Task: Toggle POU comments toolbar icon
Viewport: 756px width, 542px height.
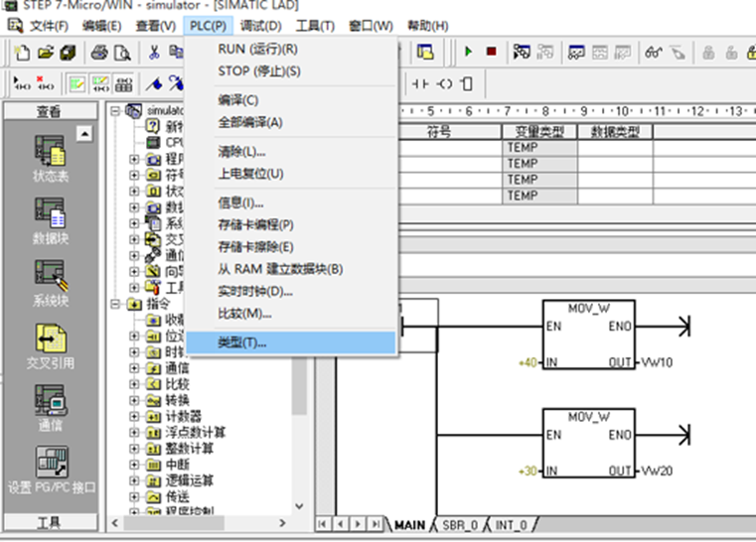Action: click(x=76, y=83)
